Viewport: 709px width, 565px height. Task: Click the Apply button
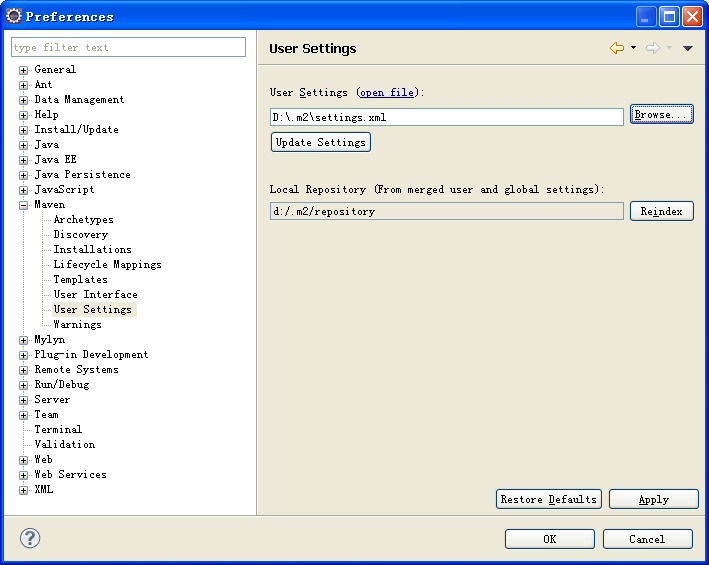click(653, 499)
